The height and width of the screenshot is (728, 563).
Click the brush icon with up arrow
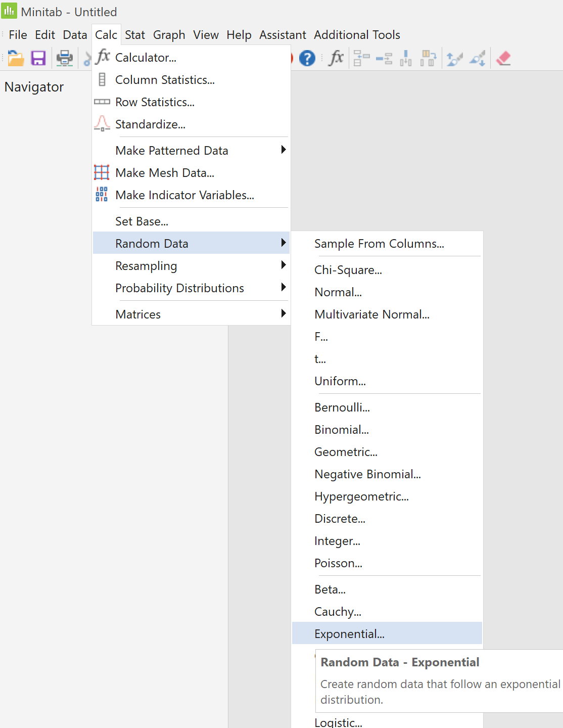coord(454,59)
